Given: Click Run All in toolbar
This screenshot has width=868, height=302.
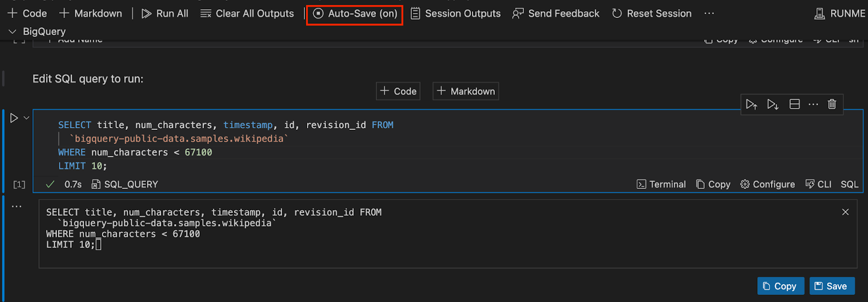Looking at the screenshot, I should pos(165,14).
